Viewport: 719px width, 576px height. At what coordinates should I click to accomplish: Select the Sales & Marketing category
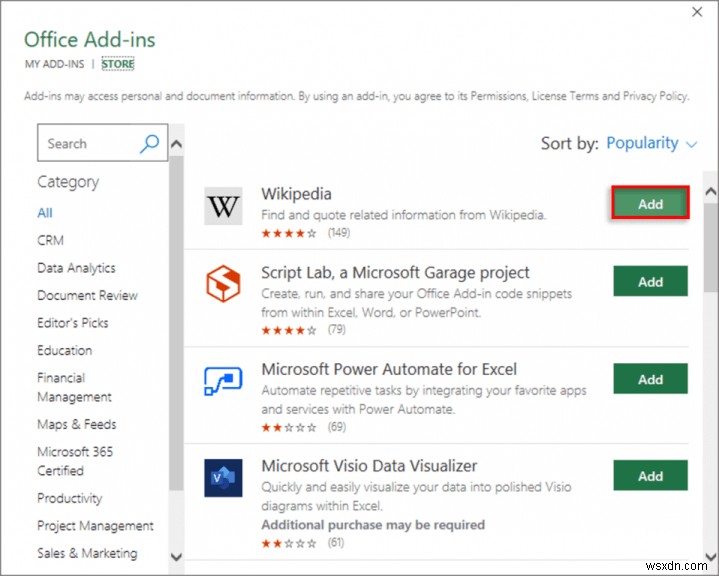(x=88, y=553)
